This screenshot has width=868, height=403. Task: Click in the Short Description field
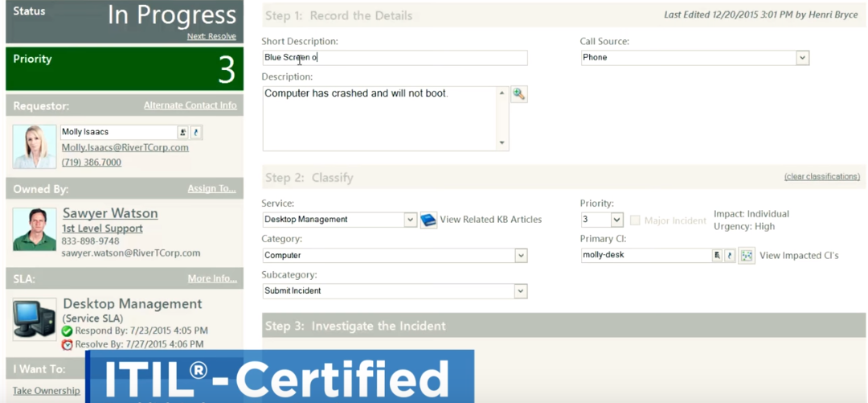point(395,58)
